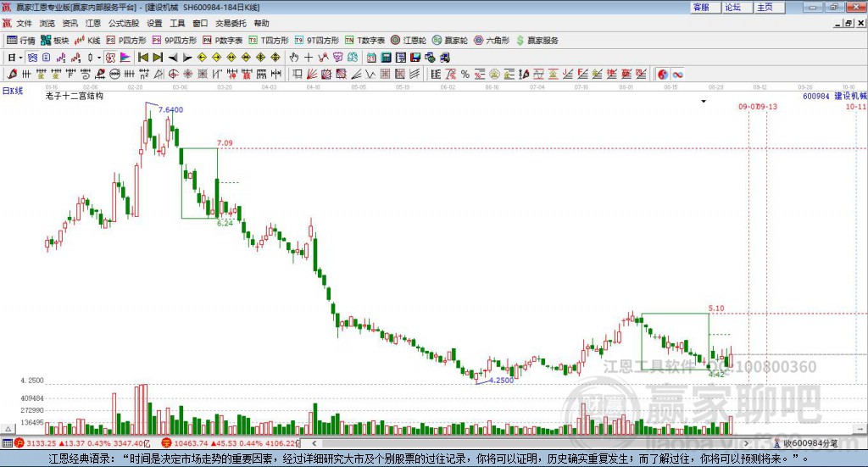Open the T四方形 tool
Image resolution: width=868 pixels, height=467 pixels.
(x=269, y=41)
